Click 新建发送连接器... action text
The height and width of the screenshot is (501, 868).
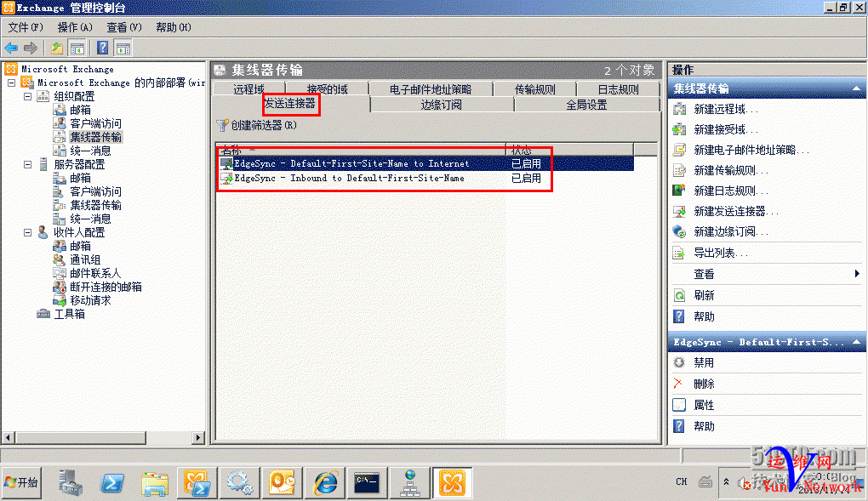click(736, 212)
